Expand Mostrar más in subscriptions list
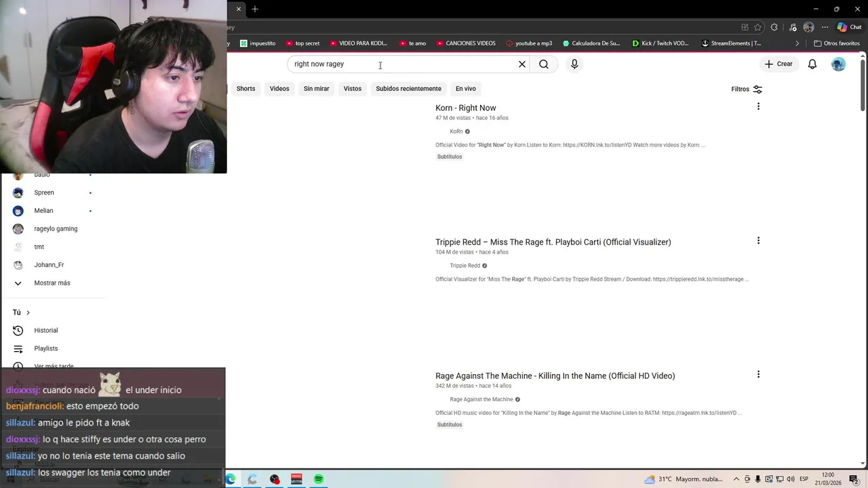This screenshot has height=488, width=868. coord(53,283)
